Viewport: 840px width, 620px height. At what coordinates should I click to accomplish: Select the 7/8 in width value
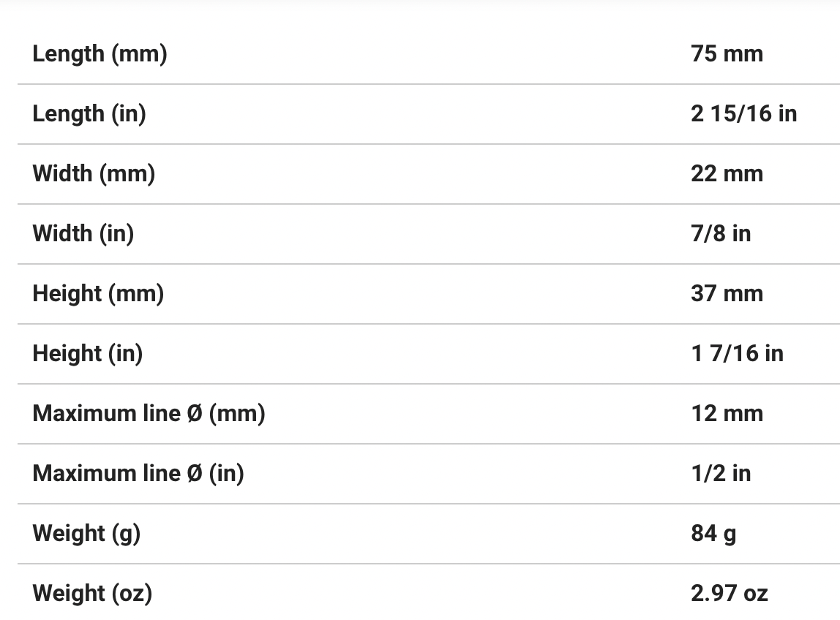point(721,234)
